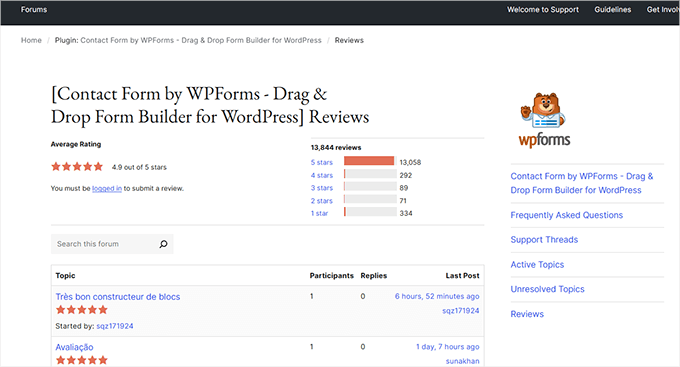Viewport: 680px width, 367px height.
Task: Go to Home breadcrumb link
Action: (x=31, y=40)
